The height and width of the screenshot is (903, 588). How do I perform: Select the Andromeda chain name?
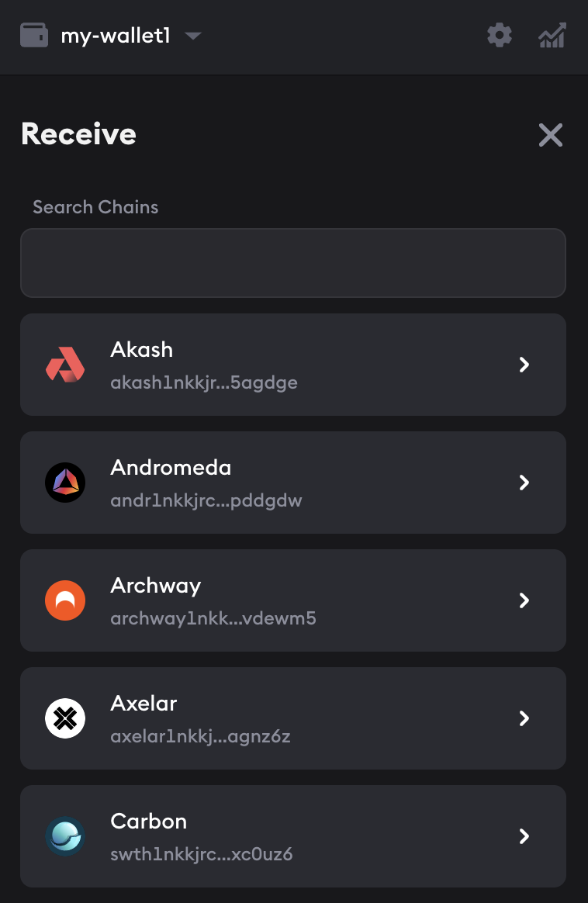171,468
